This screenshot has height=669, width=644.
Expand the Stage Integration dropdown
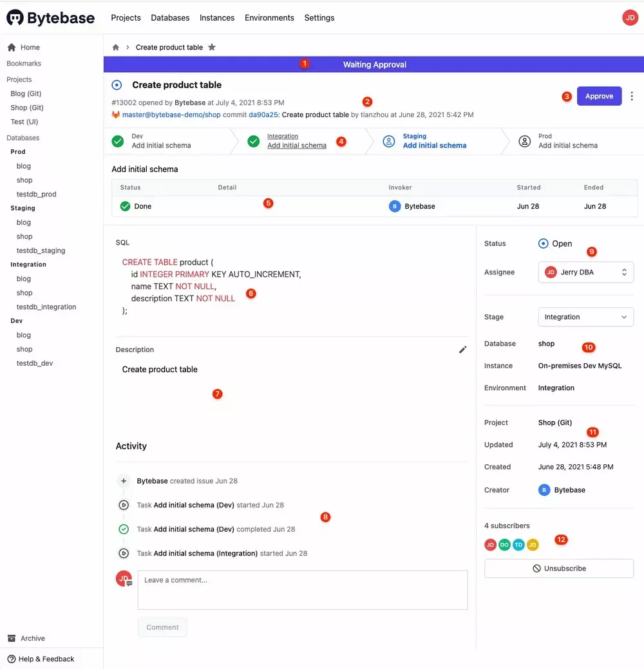tap(585, 317)
